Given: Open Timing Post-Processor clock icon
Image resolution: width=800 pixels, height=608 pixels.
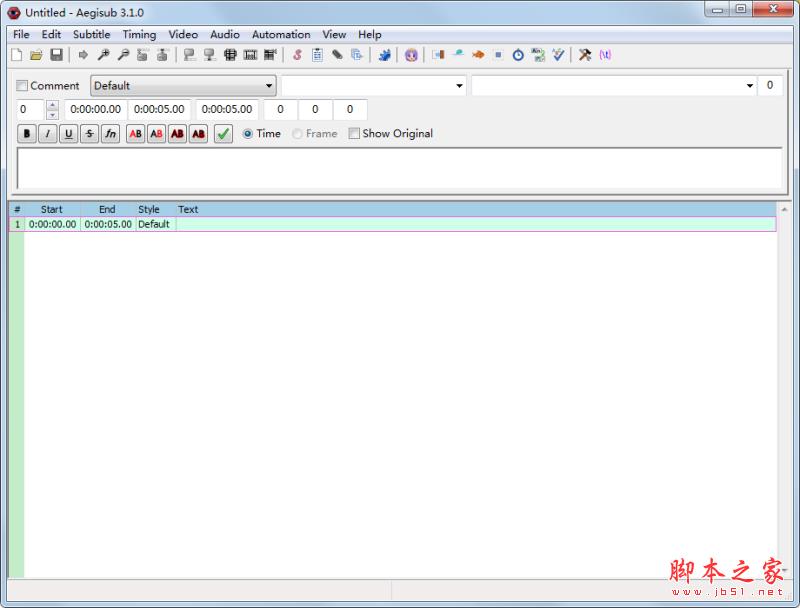Looking at the screenshot, I should [518, 55].
